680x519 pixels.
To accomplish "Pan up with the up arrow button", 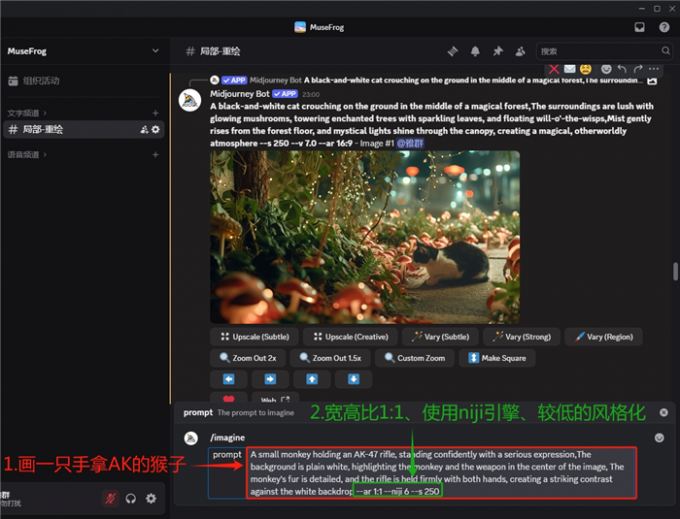I will point(312,379).
